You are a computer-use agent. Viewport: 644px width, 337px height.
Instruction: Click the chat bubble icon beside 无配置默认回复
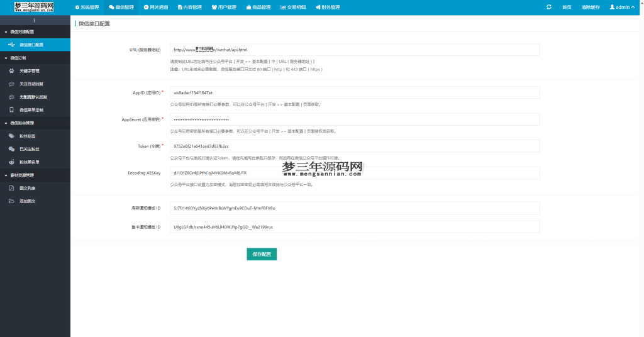[11, 97]
